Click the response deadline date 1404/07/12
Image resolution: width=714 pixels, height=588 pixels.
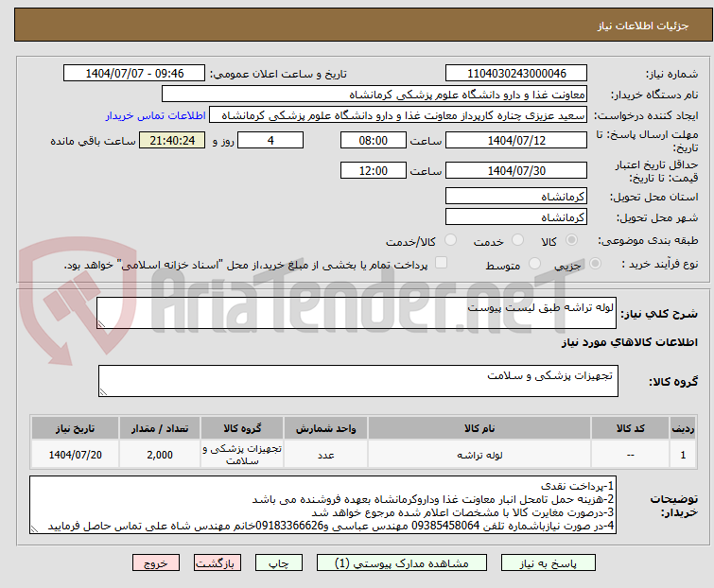click(x=516, y=140)
